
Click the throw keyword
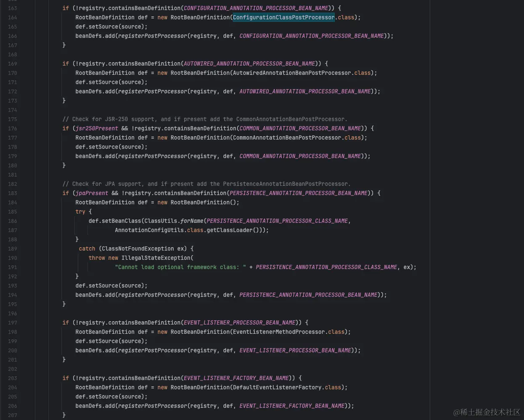pyautogui.click(x=97, y=258)
